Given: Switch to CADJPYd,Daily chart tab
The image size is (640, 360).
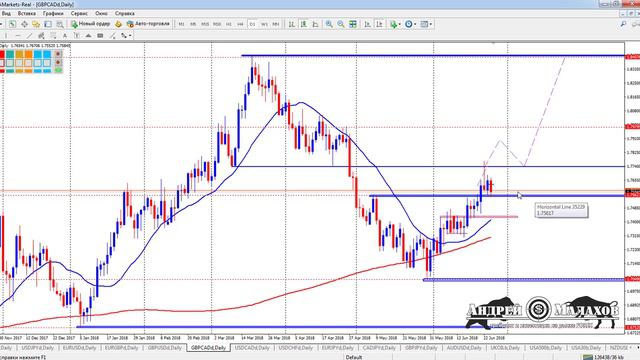Looking at the screenshot, I should point(379,348).
